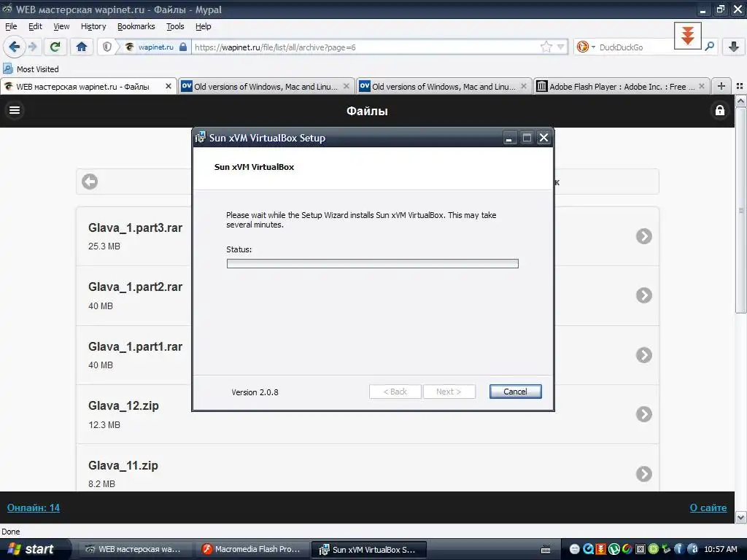This screenshot has width=747, height=560.
Task: Click the page scrollbar up arrow
Action: [x=740, y=101]
